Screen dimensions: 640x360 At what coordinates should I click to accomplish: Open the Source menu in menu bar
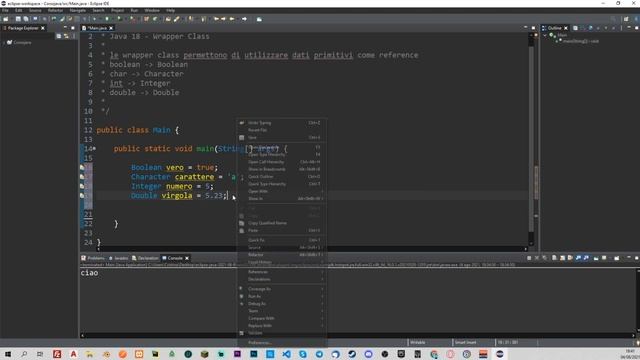pos(35,10)
